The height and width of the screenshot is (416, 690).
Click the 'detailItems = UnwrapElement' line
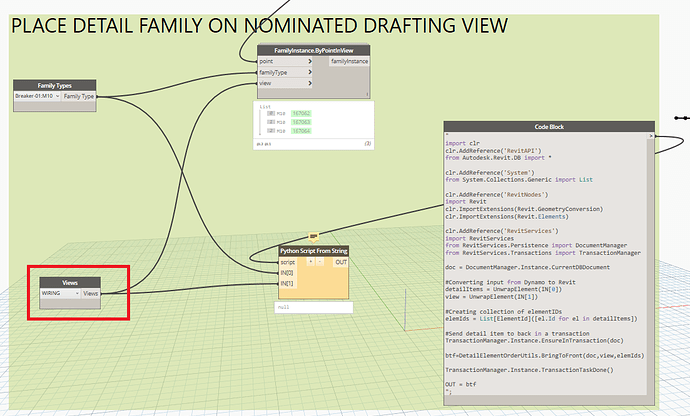[504, 289]
